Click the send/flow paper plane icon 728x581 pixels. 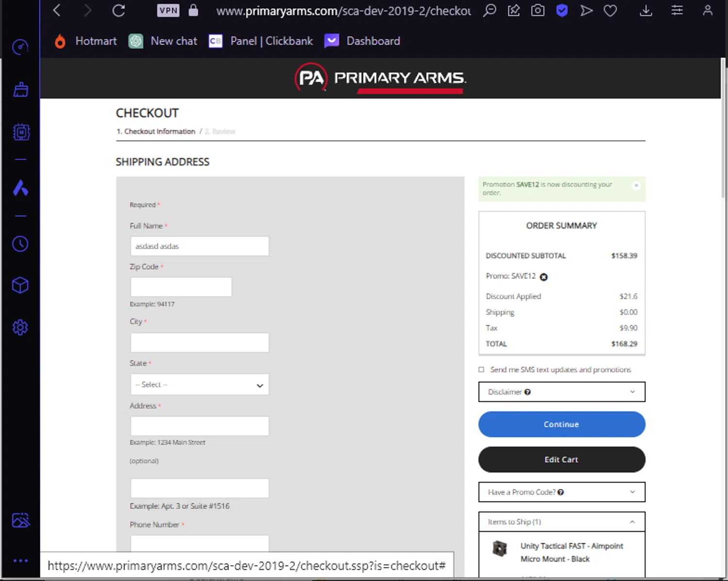tap(586, 10)
